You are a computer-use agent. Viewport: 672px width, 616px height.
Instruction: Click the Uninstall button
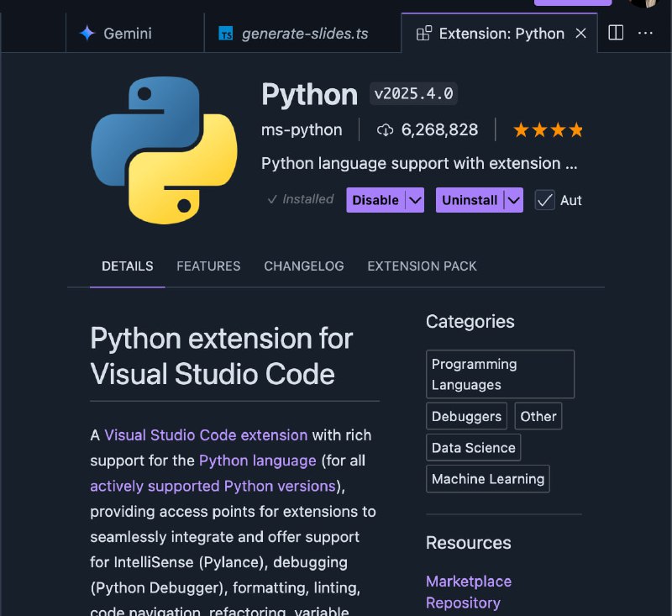point(470,200)
